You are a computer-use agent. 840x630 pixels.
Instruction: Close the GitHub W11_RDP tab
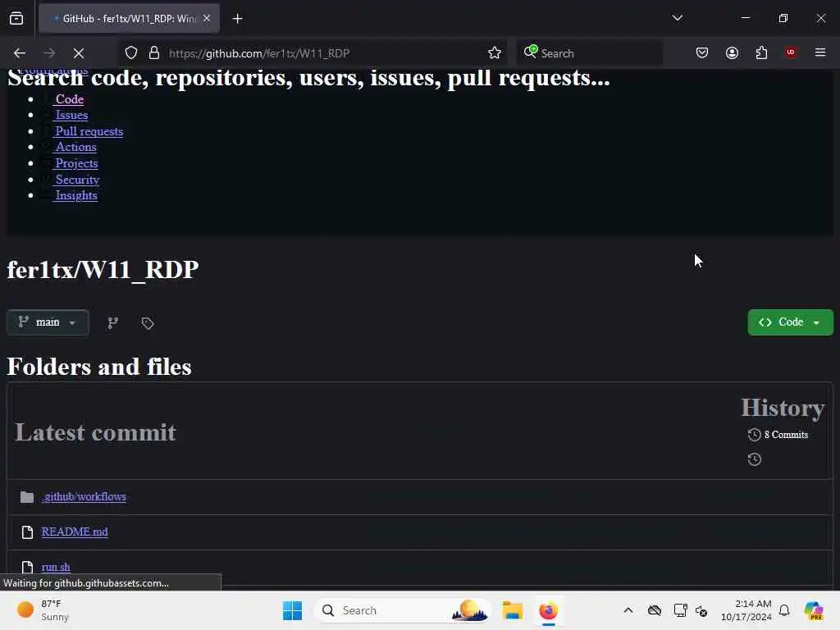coord(207,18)
